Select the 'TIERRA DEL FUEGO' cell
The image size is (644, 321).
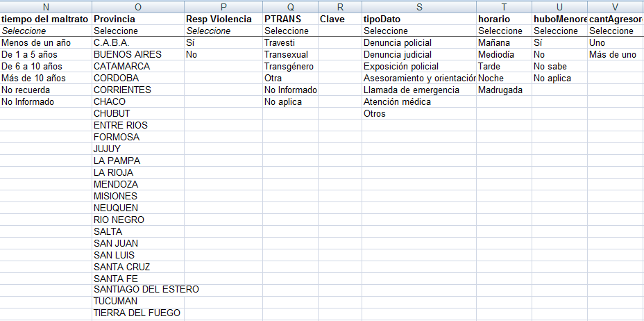tap(137, 313)
